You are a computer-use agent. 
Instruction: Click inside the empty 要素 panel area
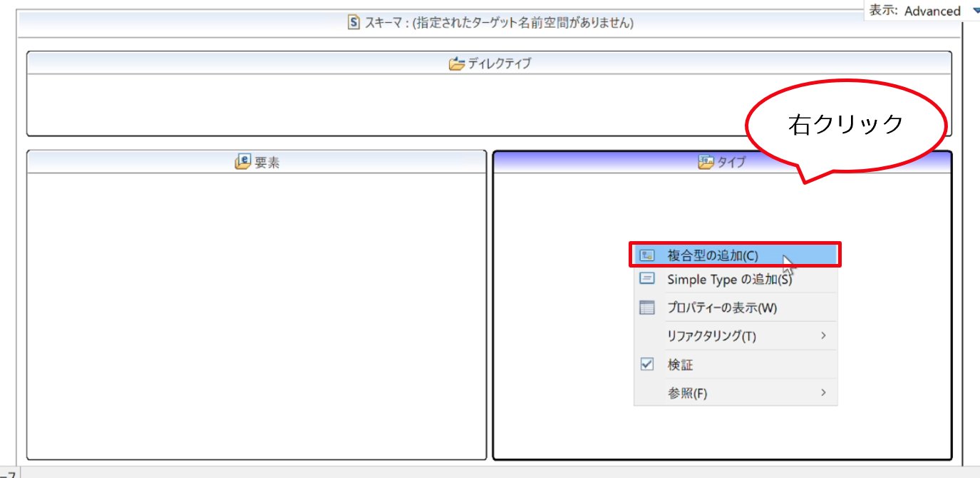[257, 316]
